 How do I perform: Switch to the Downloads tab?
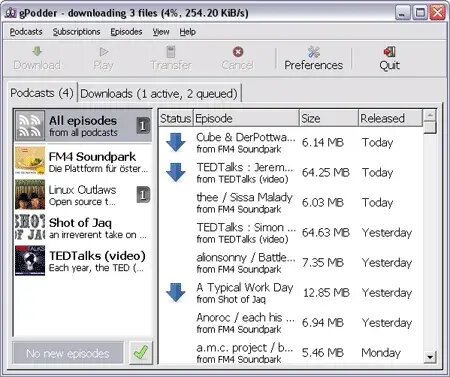tap(159, 94)
